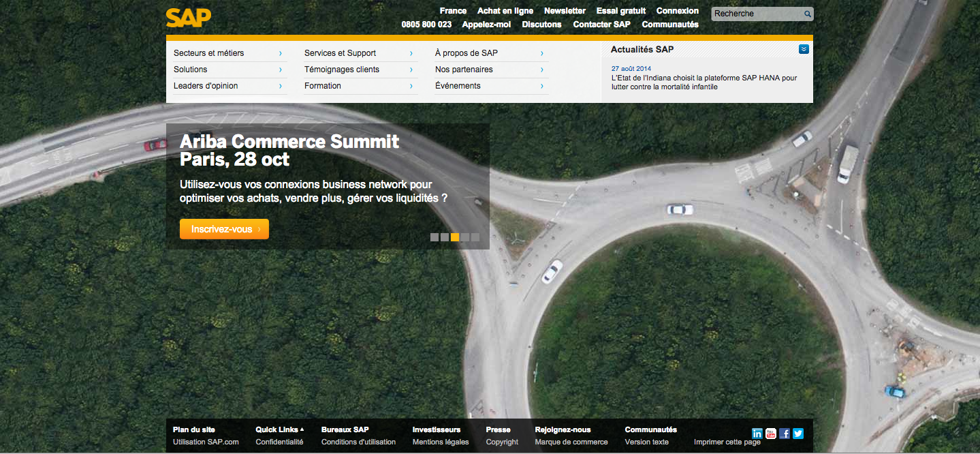The height and width of the screenshot is (454, 980).
Task: Open SAP's Facebook page icon
Action: pyautogui.click(x=785, y=434)
